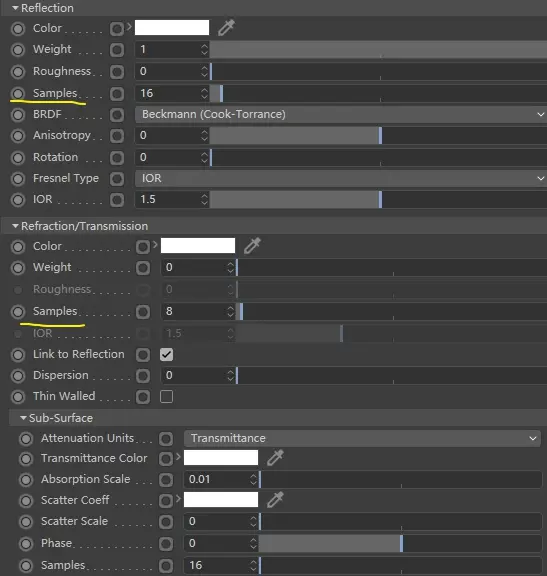Click the white Reflection Color swatch

[x=172, y=28]
